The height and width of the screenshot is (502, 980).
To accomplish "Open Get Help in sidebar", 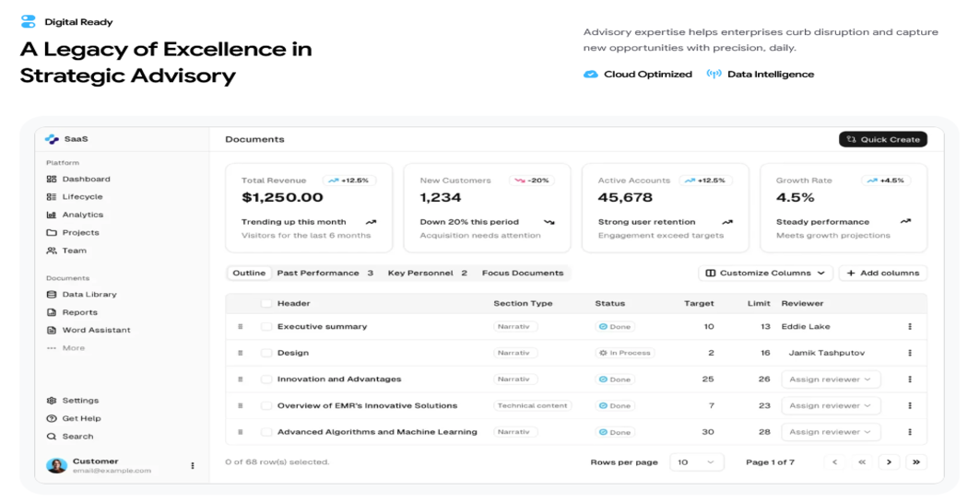I will [x=74, y=419].
